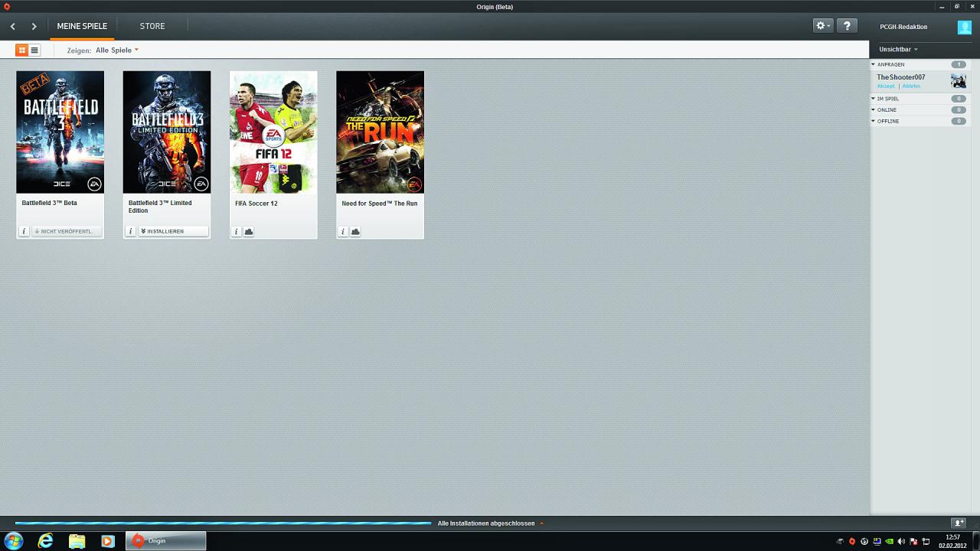The width and height of the screenshot is (980, 551).
Task: Decline TheShooter007's friend request
Action: [912, 86]
